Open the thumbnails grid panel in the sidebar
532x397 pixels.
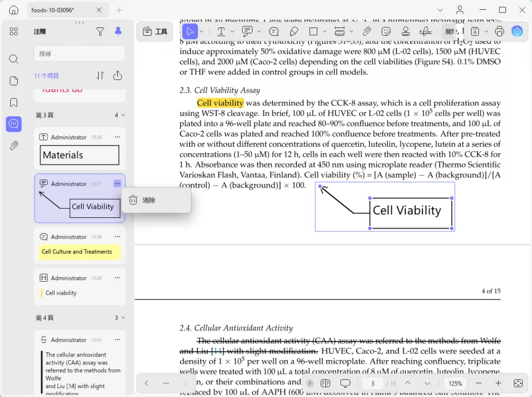[14, 32]
